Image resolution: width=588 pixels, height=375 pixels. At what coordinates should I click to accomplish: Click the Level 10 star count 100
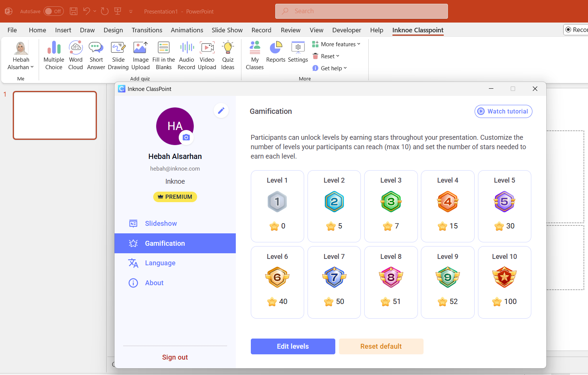[x=510, y=302]
